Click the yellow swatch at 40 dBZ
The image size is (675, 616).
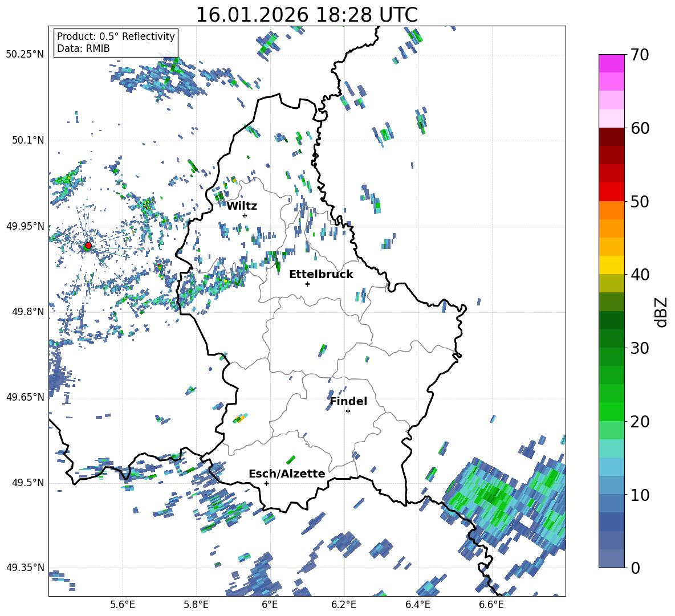[611, 265]
